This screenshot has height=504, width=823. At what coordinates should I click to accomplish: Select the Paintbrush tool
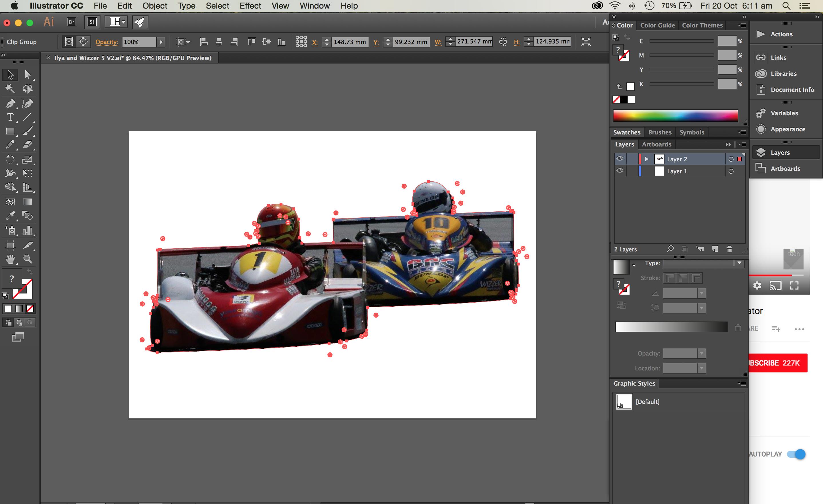click(x=27, y=131)
